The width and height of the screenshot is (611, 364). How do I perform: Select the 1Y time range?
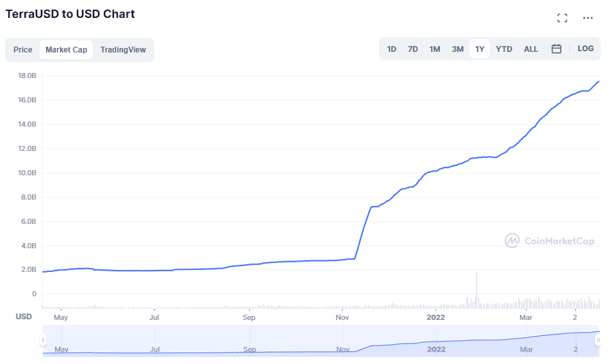(x=479, y=49)
